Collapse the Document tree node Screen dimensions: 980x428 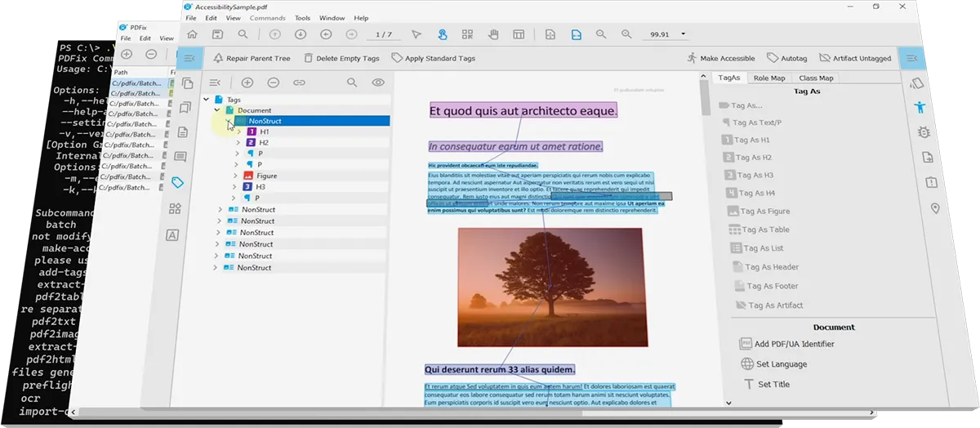point(217,110)
